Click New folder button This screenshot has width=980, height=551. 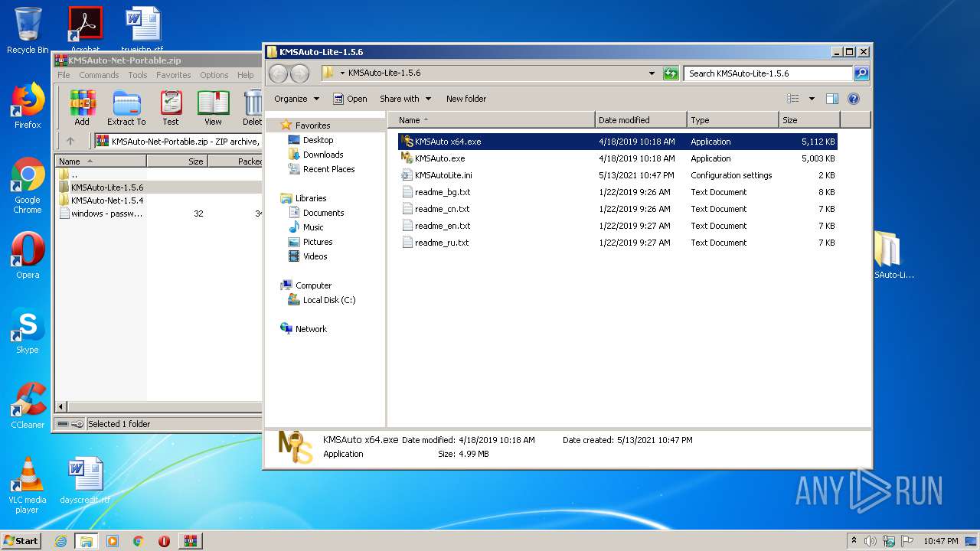pos(466,99)
